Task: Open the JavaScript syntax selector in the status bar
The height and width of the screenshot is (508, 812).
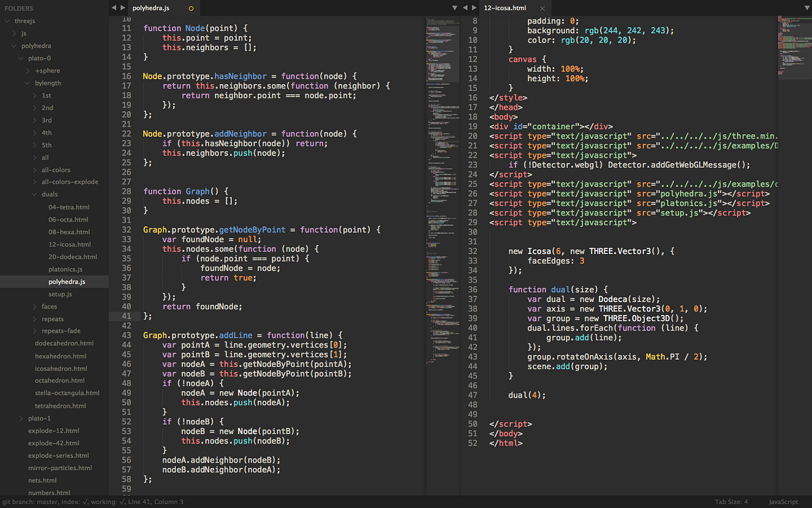Action: 782,502
